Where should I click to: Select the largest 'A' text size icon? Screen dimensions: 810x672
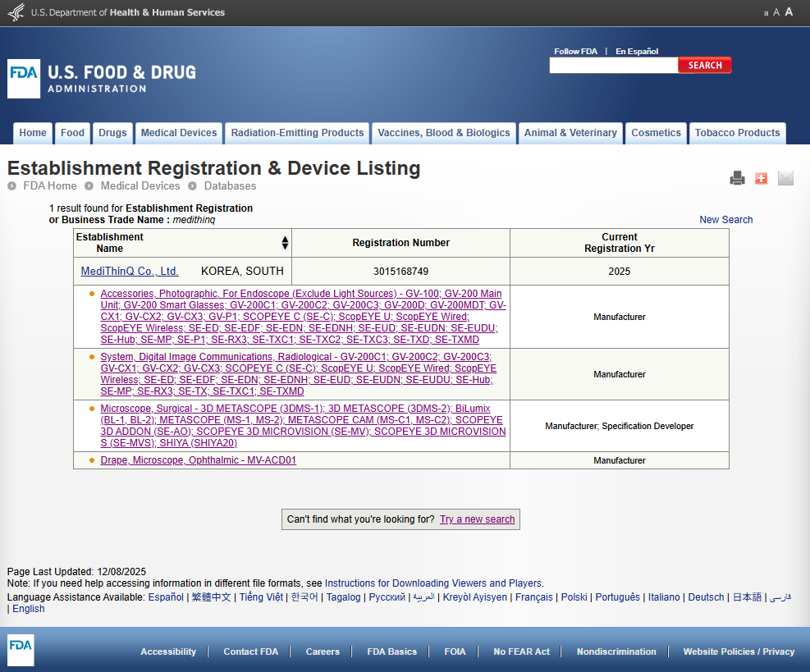pyautogui.click(x=789, y=11)
